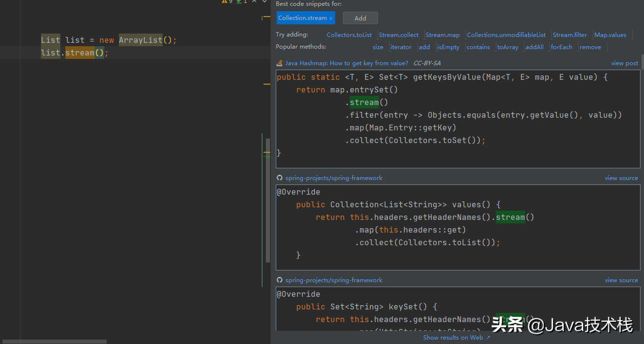Click ArrayList in the editor code

click(140, 40)
